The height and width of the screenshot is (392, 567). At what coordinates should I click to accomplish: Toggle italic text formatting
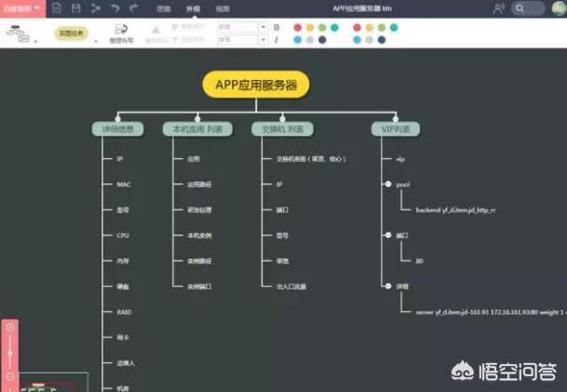pyautogui.click(x=277, y=40)
